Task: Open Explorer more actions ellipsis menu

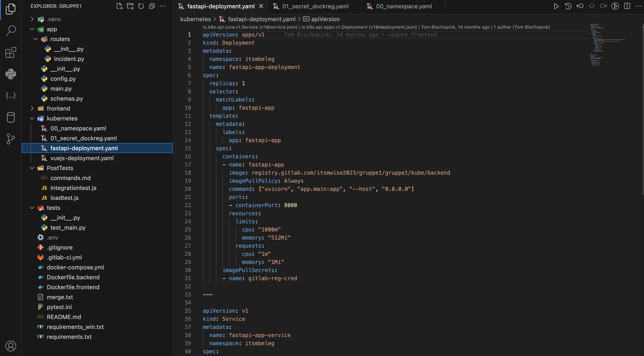Action: (x=163, y=6)
